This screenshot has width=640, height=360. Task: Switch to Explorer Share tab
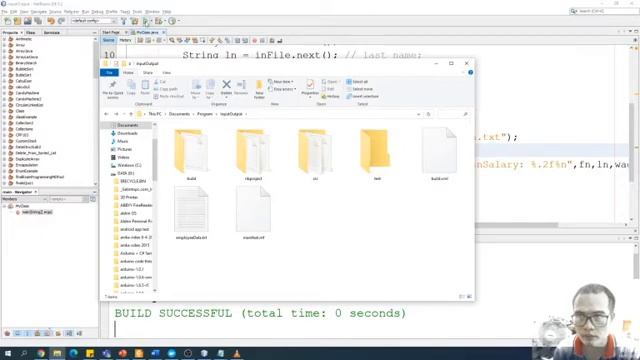click(148, 73)
